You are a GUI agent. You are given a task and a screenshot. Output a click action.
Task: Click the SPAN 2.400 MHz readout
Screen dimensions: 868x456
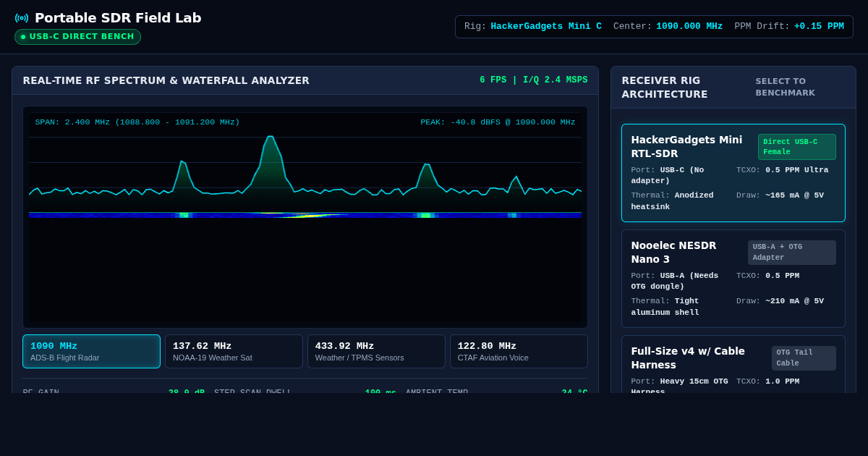tap(137, 122)
